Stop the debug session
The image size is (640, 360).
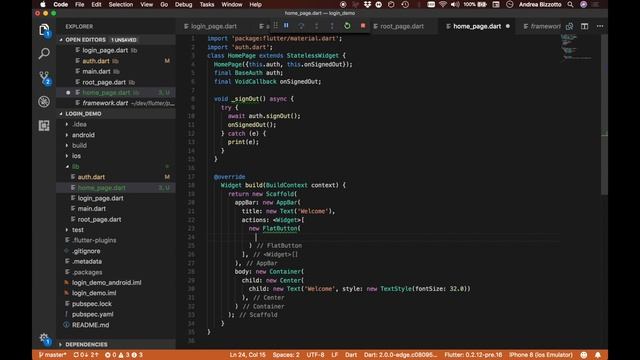[x=362, y=26]
